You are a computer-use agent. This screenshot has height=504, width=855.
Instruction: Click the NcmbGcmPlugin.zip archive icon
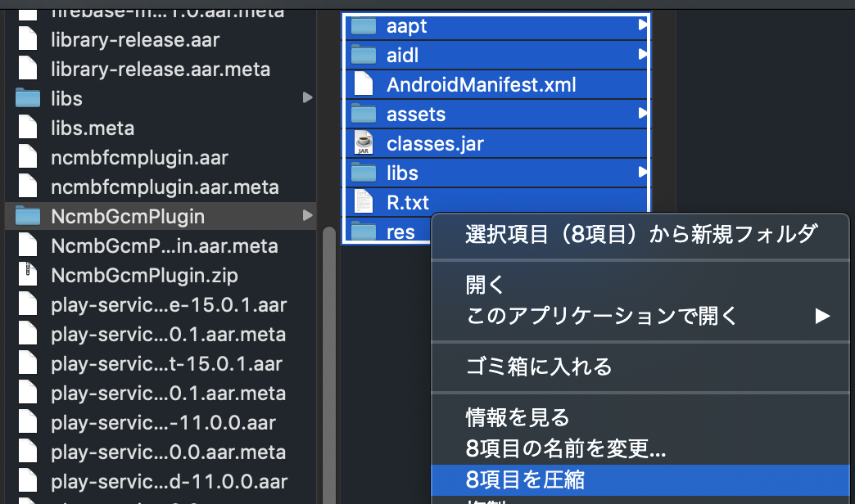point(29,276)
